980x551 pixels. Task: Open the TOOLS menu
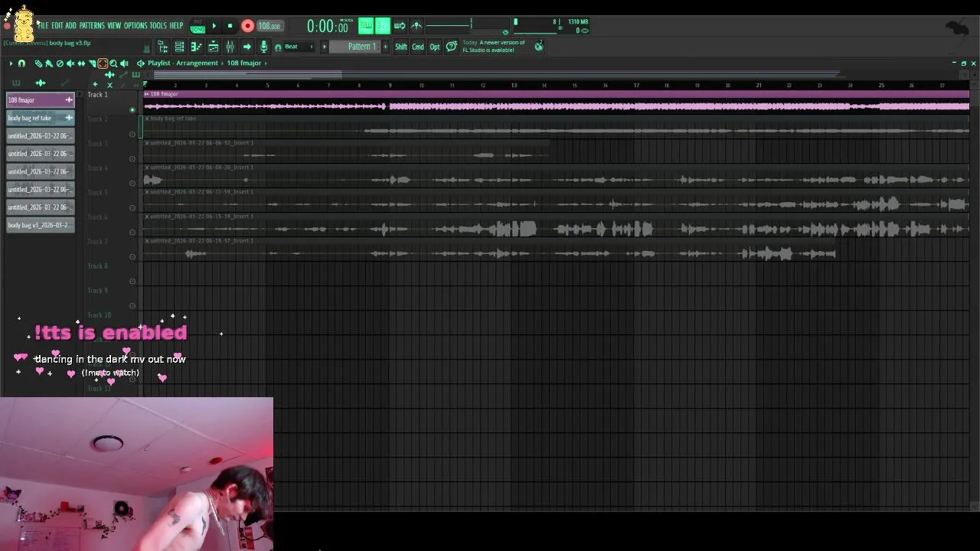(158, 25)
